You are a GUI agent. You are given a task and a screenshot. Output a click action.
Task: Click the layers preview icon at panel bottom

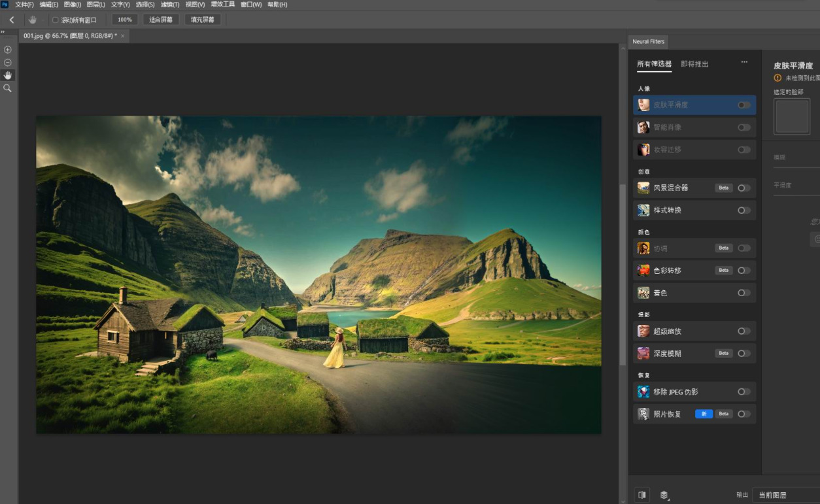664,495
